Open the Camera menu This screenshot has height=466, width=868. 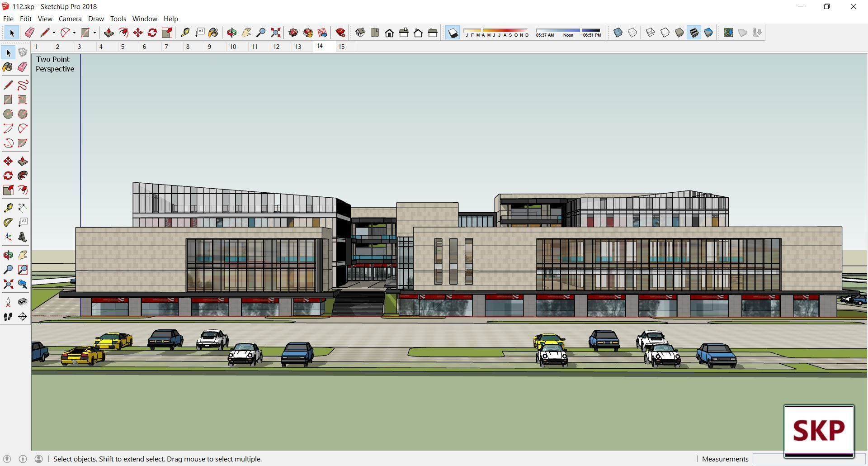[x=70, y=19]
